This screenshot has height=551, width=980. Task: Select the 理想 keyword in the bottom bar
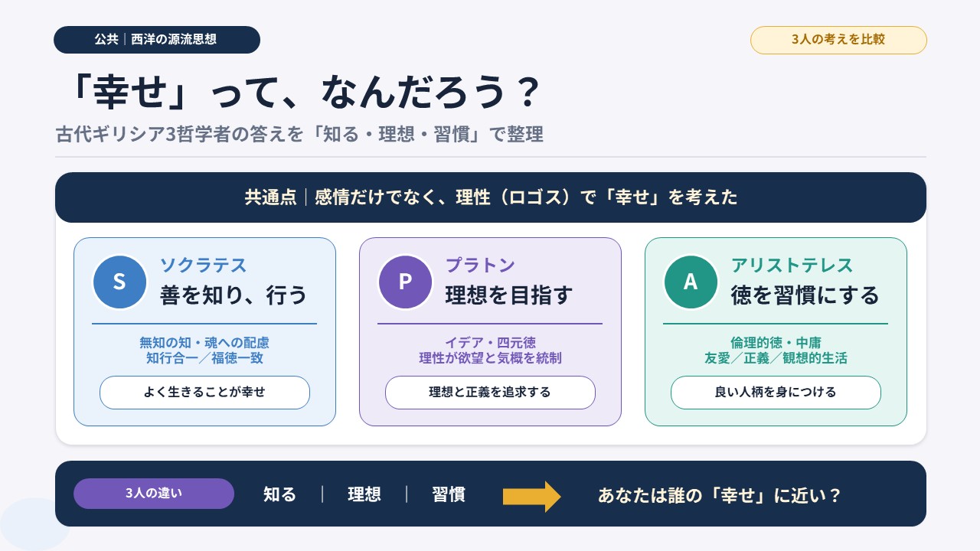point(364,494)
